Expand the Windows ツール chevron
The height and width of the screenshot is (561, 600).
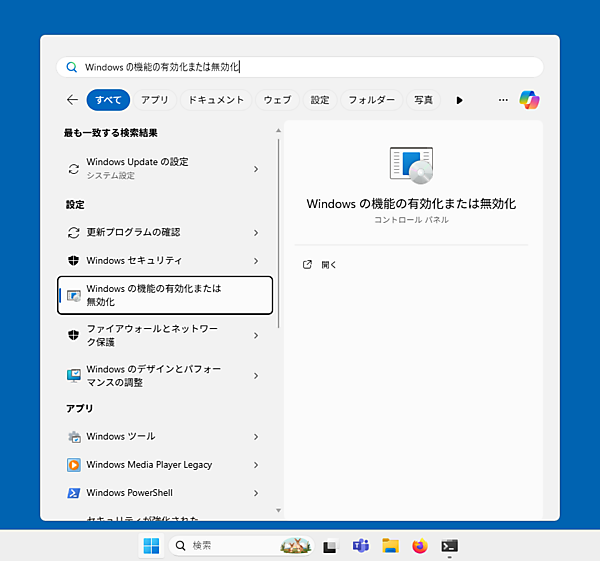click(256, 437)
